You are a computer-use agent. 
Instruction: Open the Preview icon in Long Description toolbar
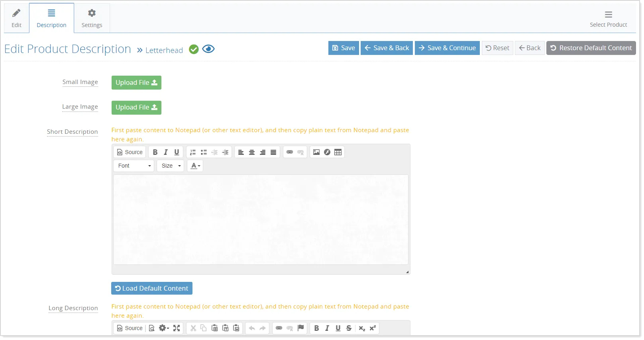(152, 328)
